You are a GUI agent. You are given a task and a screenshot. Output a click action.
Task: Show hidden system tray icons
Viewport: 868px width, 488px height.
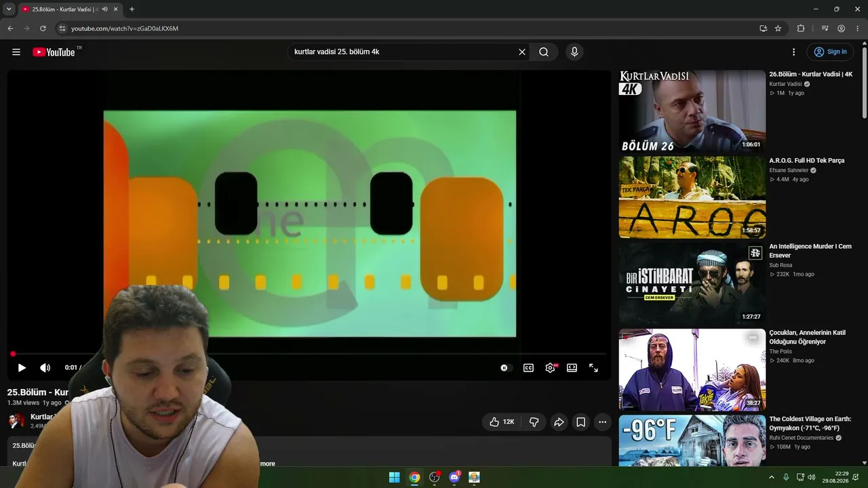coord(772,477)
